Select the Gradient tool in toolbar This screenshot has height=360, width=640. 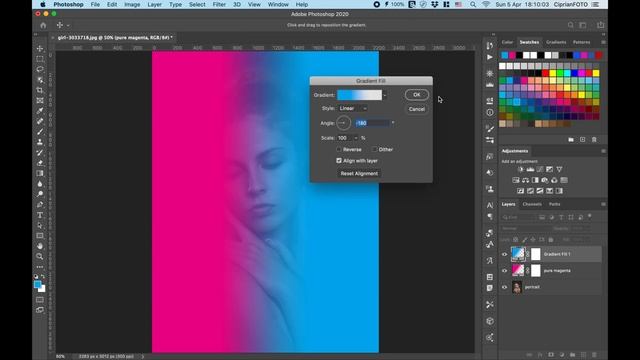coord(40,173)
